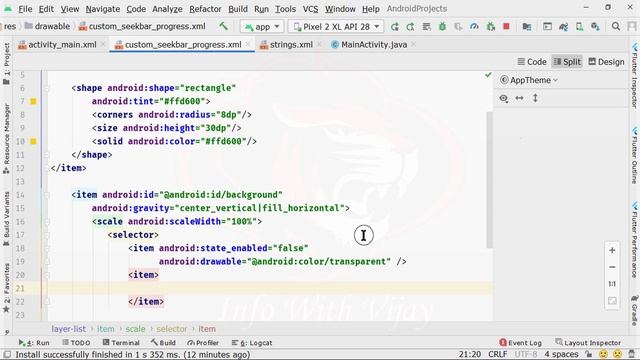Open the Run tool window button

pyautogui.click(x=34, y=343)
